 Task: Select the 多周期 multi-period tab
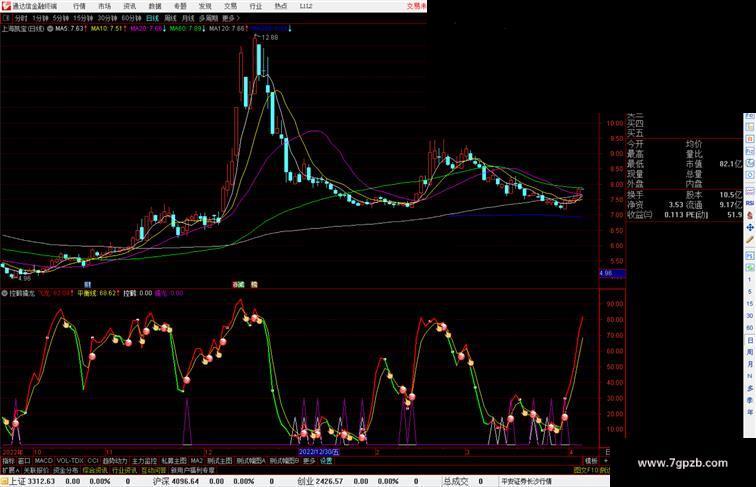click(x=208, y=18)
